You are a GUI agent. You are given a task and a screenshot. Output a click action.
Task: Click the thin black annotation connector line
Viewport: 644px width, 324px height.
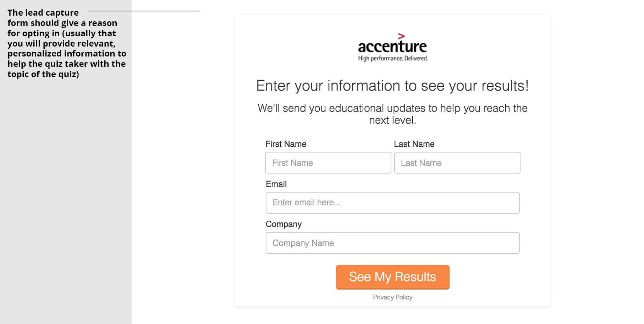(144, 11)
